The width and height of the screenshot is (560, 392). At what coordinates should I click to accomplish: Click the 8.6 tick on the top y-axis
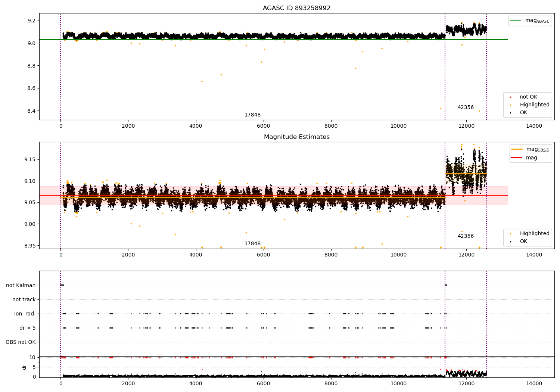coord(31,88)
